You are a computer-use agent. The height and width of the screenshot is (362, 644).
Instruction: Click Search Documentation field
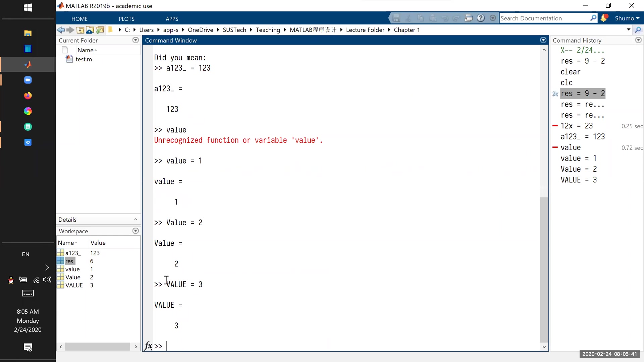click(544, 18)
